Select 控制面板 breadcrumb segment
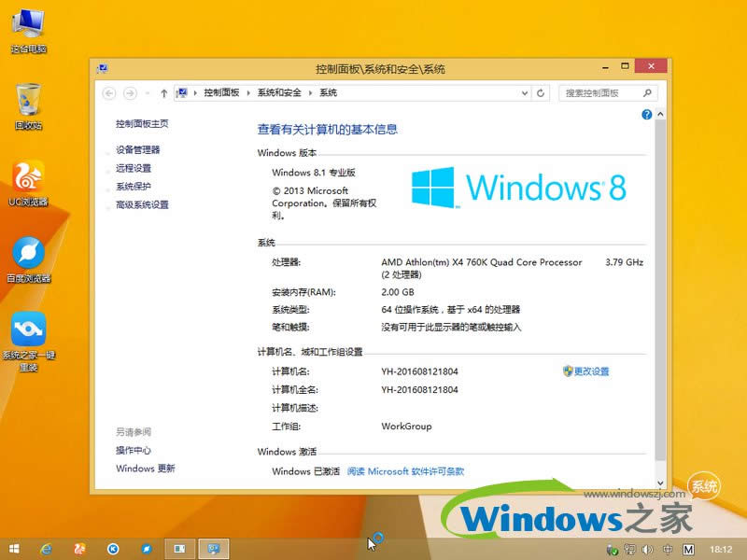Screen dimensions: 747x560 coord(221,92)
